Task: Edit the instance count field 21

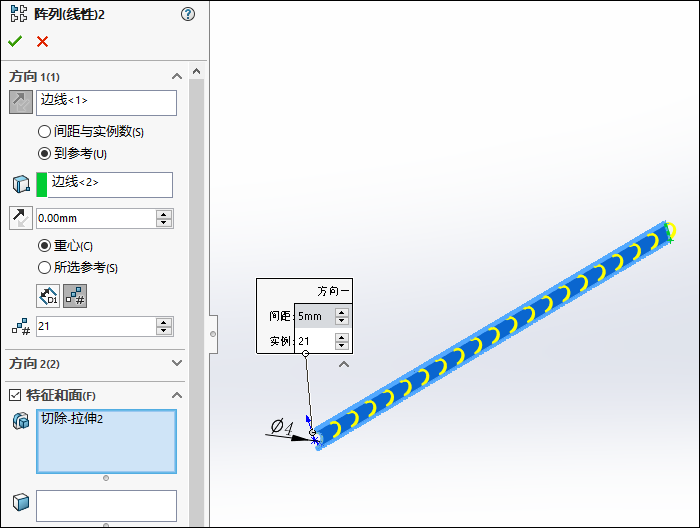Action: point(96,327)
